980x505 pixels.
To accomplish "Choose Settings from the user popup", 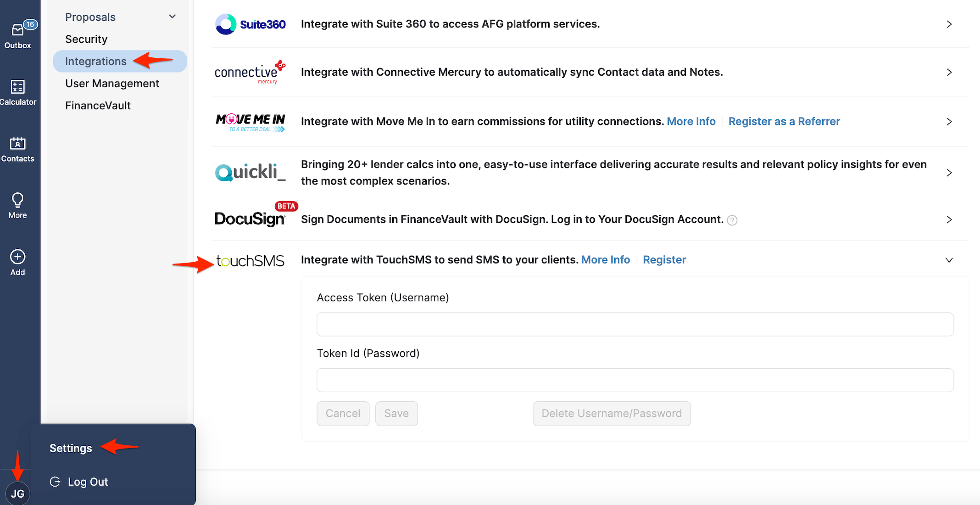I will pyautogui.click(x=71, y=448).
